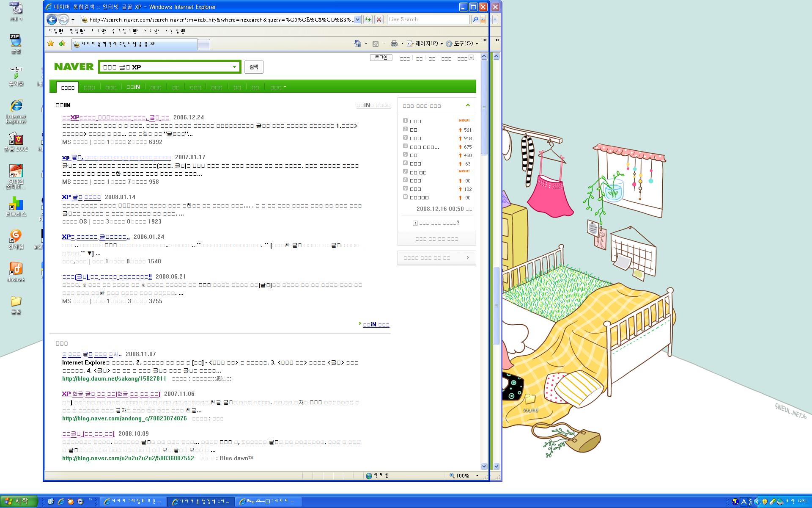Open the ZIP archive desktop icon
Viewport: 812px width, 508px height.
click(16, 44)
